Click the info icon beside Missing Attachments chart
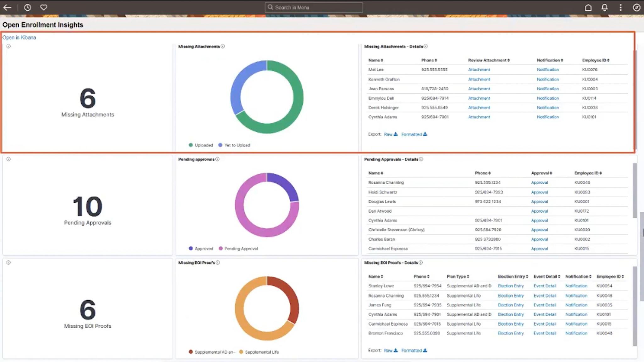Image resolution: width=644 pixels, height=362 pixels. click(x=223, y=46)
